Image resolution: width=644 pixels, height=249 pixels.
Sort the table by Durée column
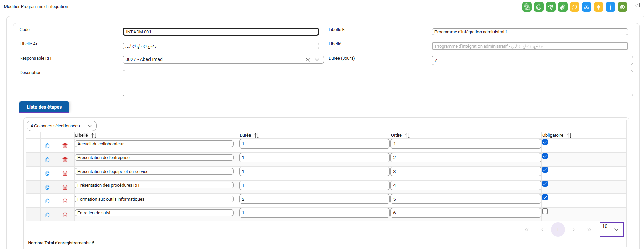point(257,136)
